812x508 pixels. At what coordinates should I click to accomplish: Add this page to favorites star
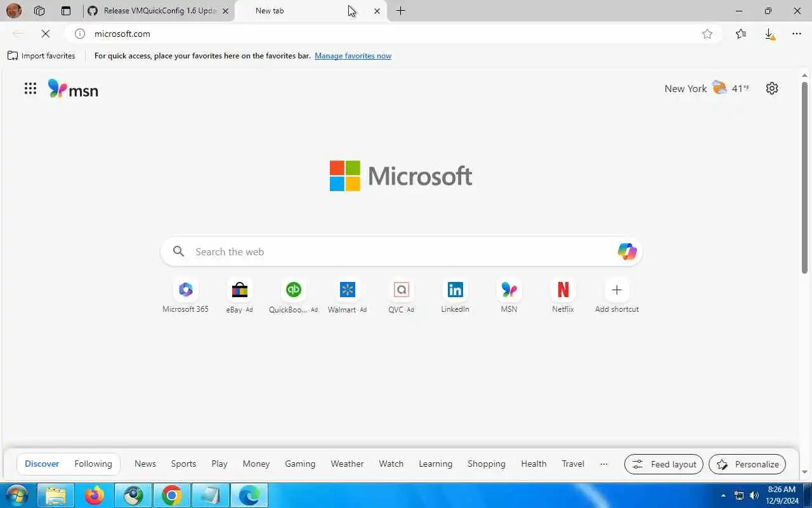pyautogui.click(x=707, y=34)
